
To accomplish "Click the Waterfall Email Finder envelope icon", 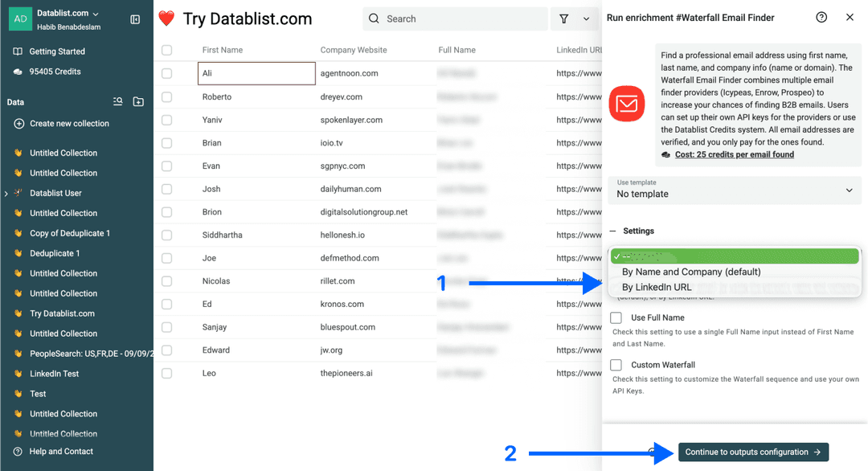I will coord(627,103).
